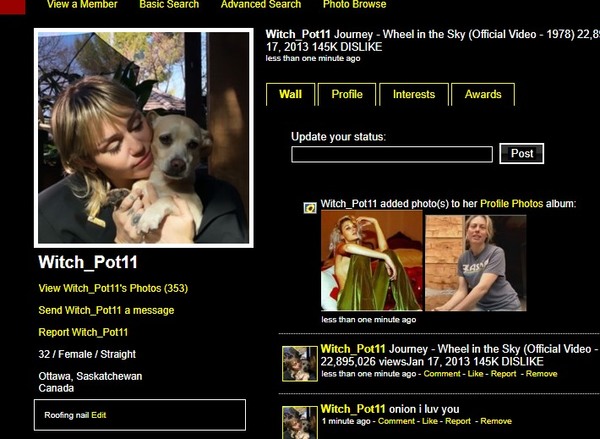This screenshot has height=439, width=600.
Task: Open the gray t-shirt photo thumbnail
Action: click(x=475, y=264)
